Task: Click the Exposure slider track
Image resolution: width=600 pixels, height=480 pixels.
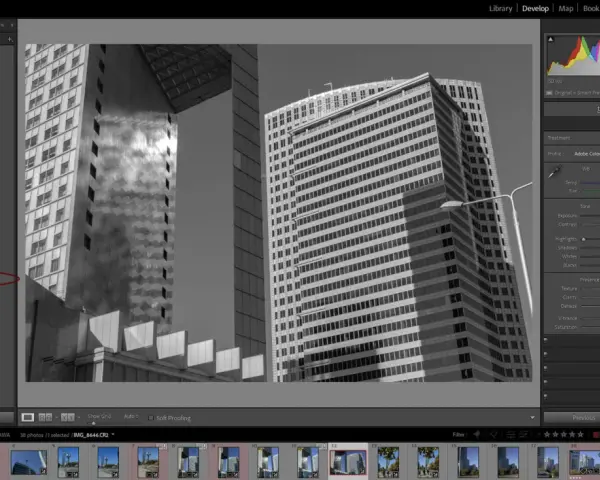Action: coord(590,216)
